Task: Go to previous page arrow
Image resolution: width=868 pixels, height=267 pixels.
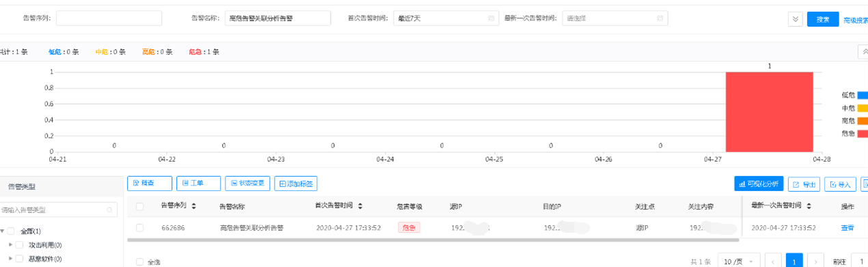Action: [x=774, y=262]
